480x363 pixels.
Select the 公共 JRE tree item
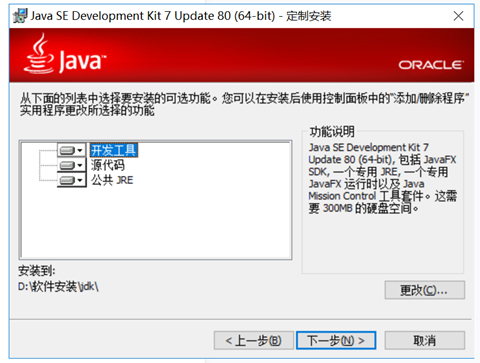(x=112, y=180)
